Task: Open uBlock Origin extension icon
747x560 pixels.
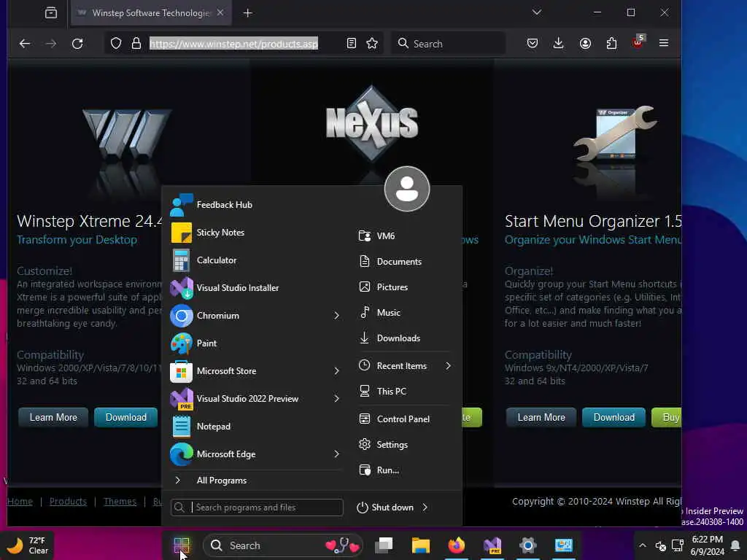Action: (x=638, y=43)
